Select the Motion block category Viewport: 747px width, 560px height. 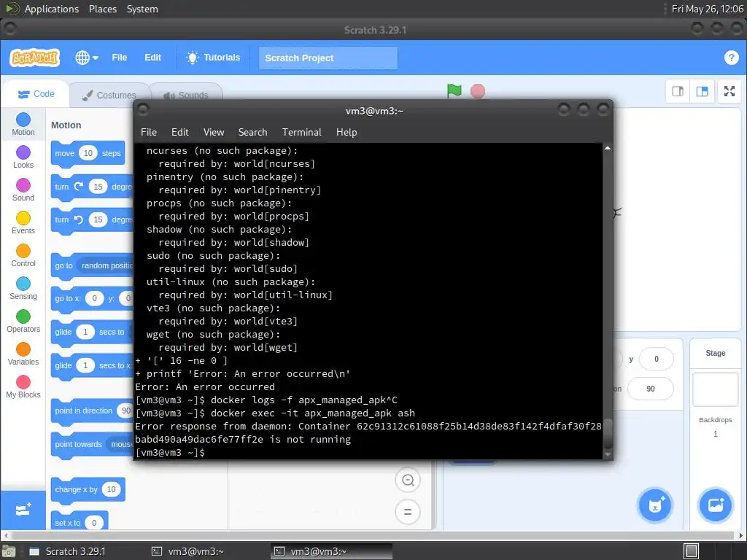[x=23, y=124]
